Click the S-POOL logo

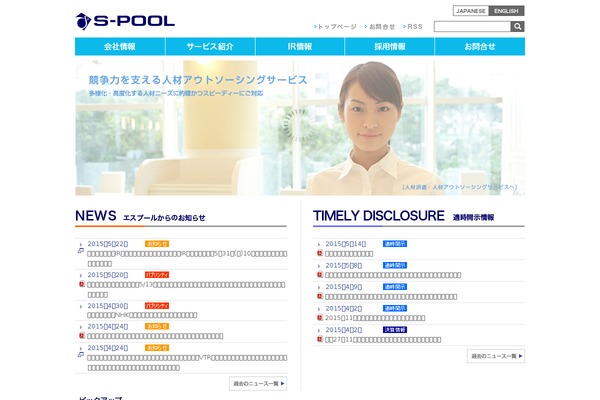point(125,21)
